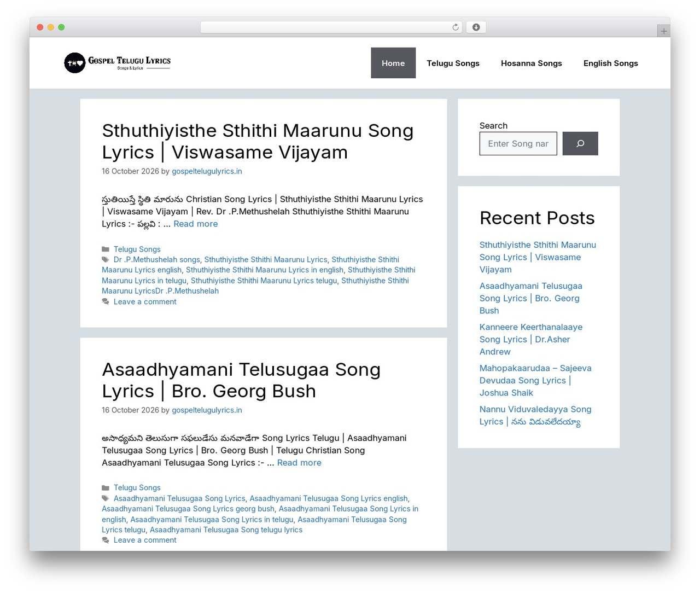Image resolution: width=700 pixels, height=593 pixels.
Task: Open the Home menu item
Action: [x=393, y=63]
